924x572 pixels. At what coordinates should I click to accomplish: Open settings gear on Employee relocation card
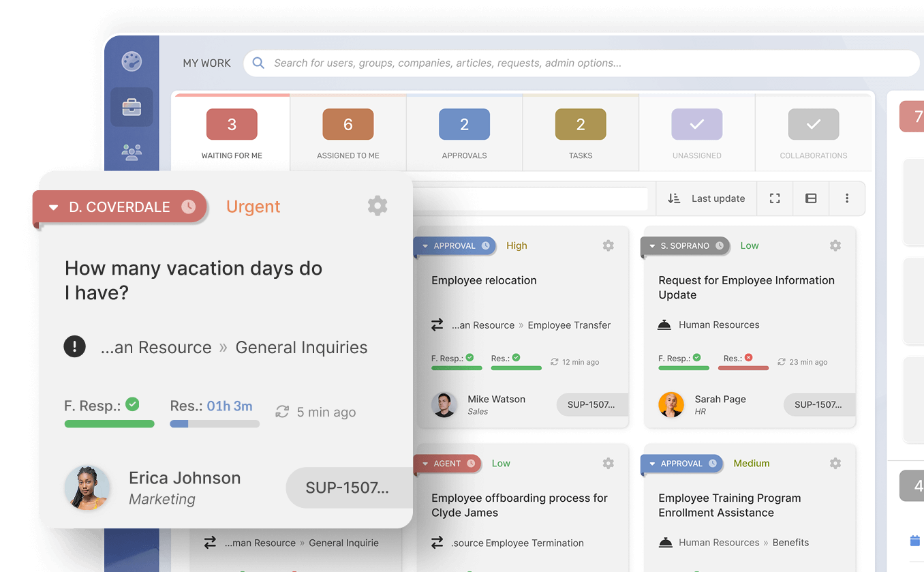tap(609, 245)
